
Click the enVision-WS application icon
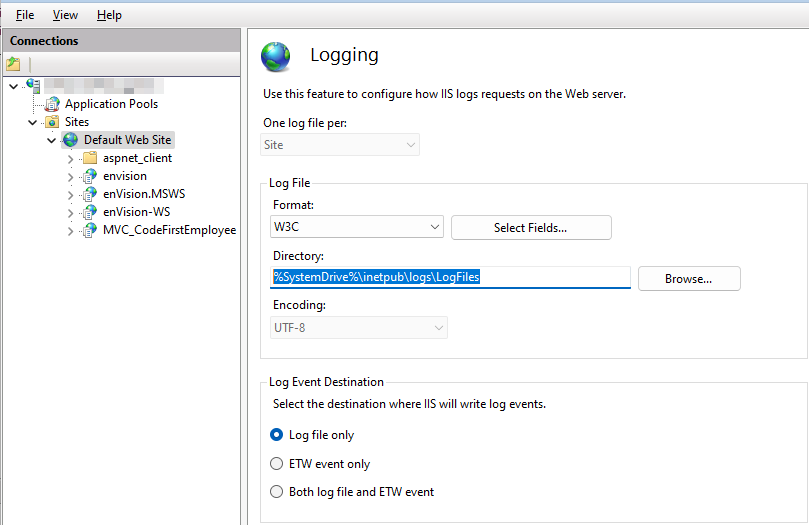pyautogui.click(x=90, y=212)
